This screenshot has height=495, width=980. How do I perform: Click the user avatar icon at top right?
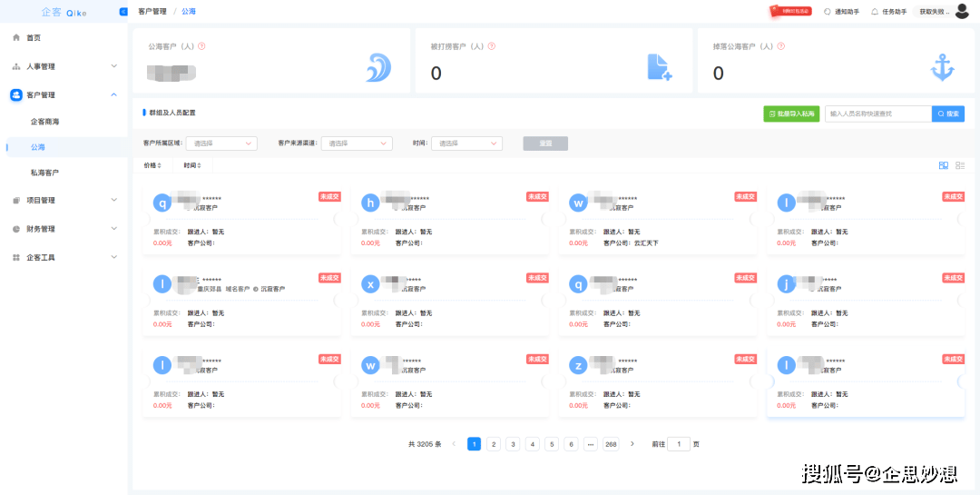962,11
